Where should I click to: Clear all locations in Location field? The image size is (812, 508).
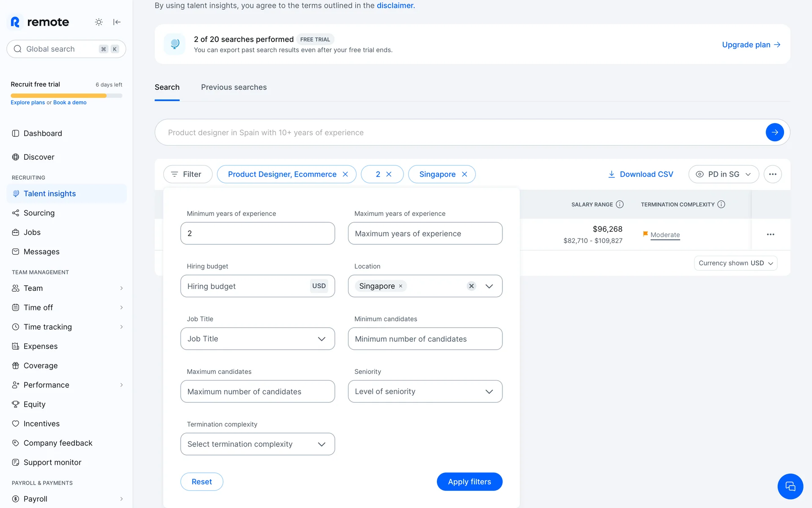[x=471, y=286]
